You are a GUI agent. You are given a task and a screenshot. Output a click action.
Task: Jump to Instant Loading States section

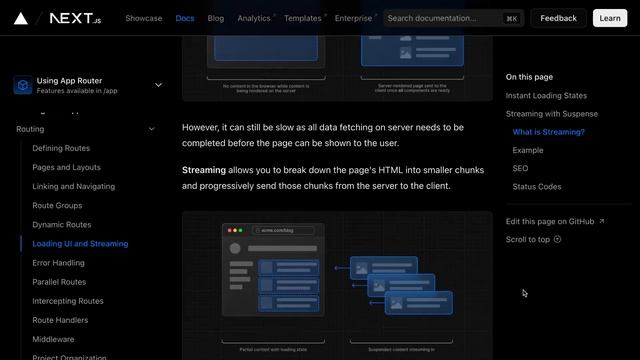click(x=546, y=96)
